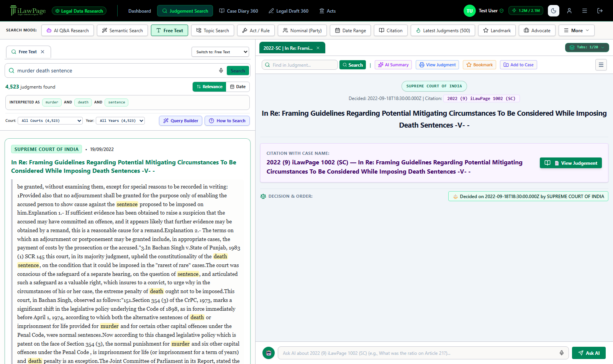Open the All Courts filter dropdown
The image size is (613, 364).
pyautogui.click(x=50, y=121)
